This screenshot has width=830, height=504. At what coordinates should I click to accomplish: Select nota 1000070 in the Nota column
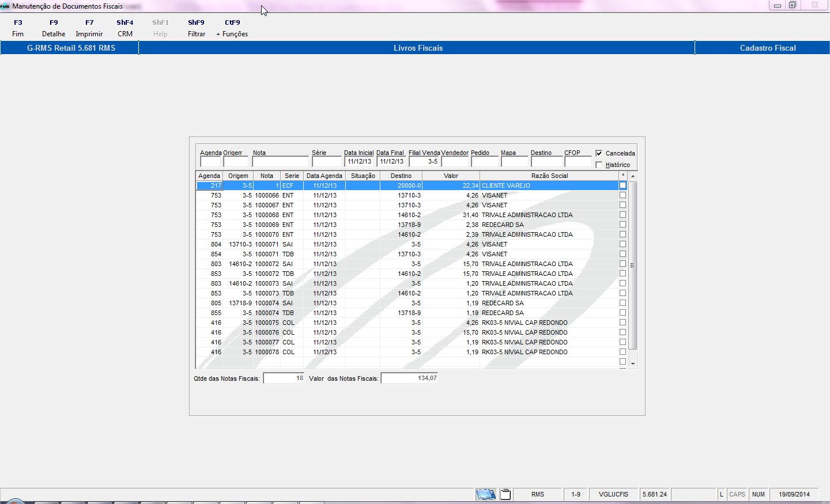267,234
